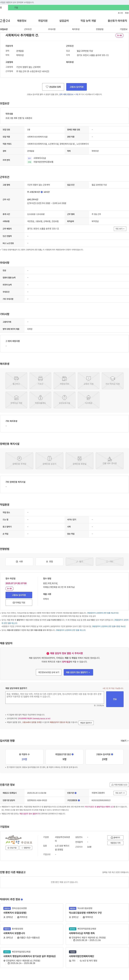Open the 채용정보 menu
This screenshot has height=980, width=129.
pos(22,21)
